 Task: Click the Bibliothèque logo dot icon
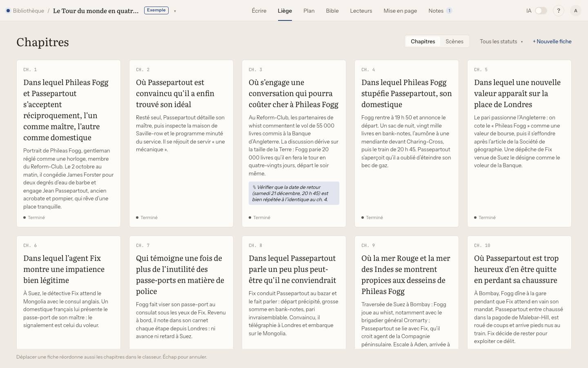[8, 11]
